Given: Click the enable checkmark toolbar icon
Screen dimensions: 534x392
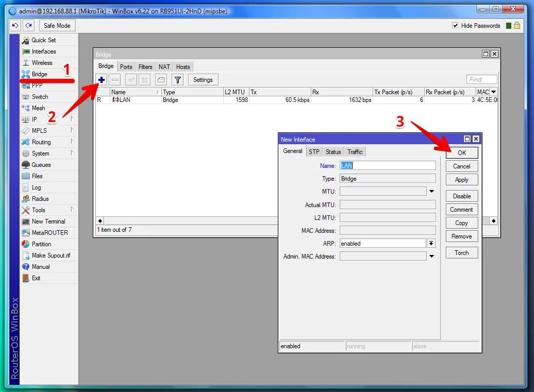Looking at the screenshot, I should [131, 80].
